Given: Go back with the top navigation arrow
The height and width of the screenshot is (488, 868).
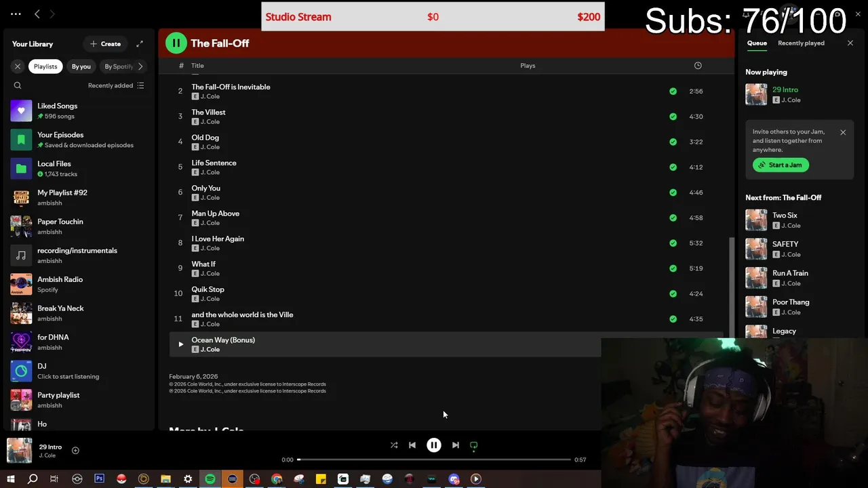Looking at the screenshot, I should (x=37, y=14).
